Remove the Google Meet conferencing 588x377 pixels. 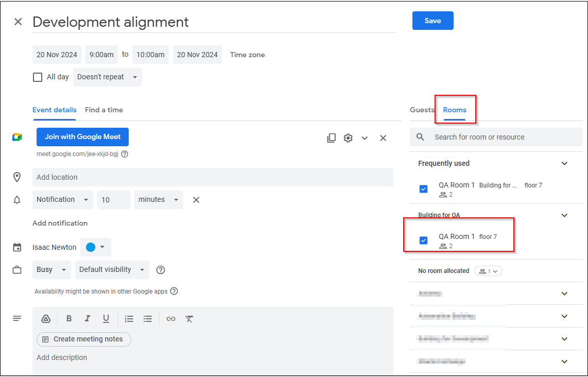pos(383,138)
